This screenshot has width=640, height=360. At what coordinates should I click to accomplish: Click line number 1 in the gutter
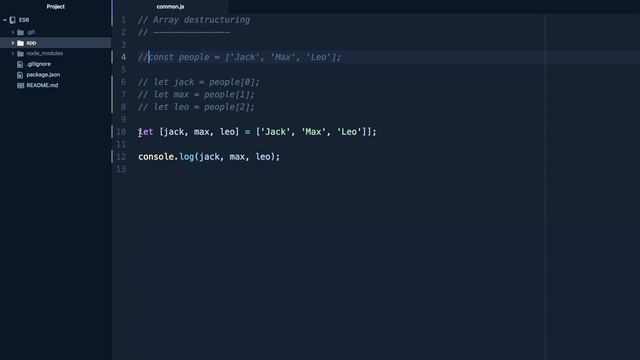click(123, 20)
